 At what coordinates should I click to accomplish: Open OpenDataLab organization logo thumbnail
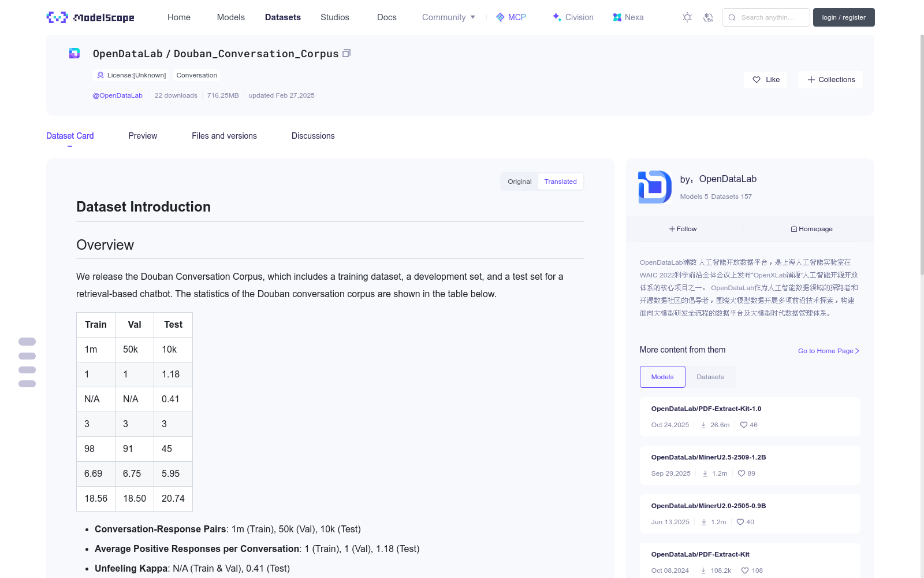tap(655, 187)
